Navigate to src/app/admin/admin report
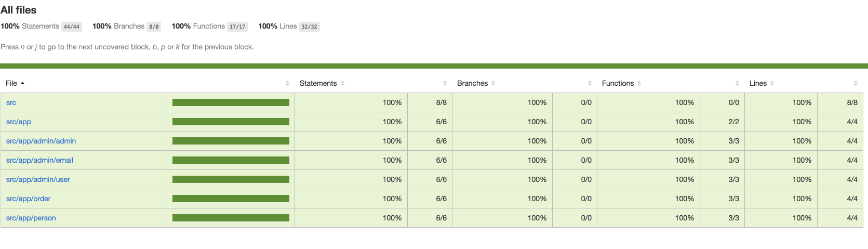Viewport: 868px width, 249px height. point(41,141)
